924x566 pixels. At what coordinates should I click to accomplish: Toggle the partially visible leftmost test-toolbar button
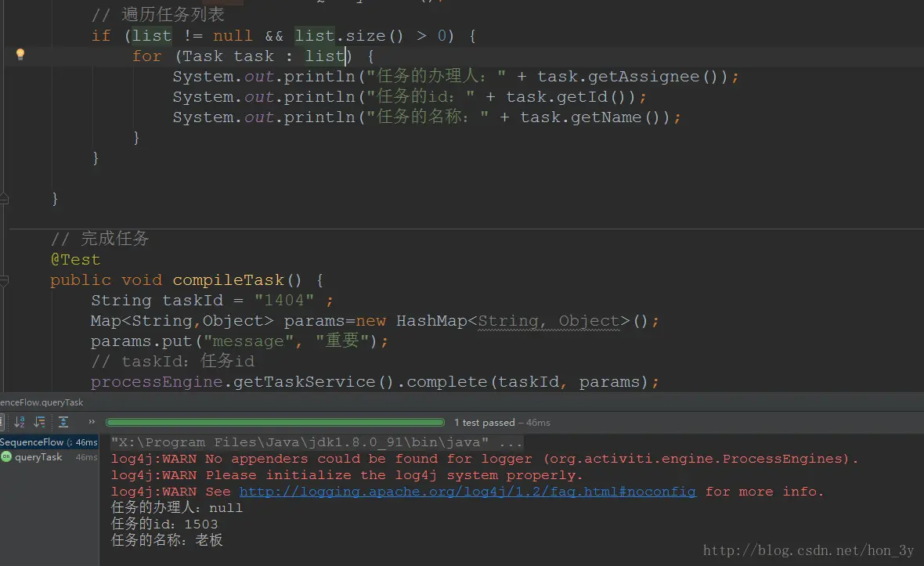(x=2, y=422)
